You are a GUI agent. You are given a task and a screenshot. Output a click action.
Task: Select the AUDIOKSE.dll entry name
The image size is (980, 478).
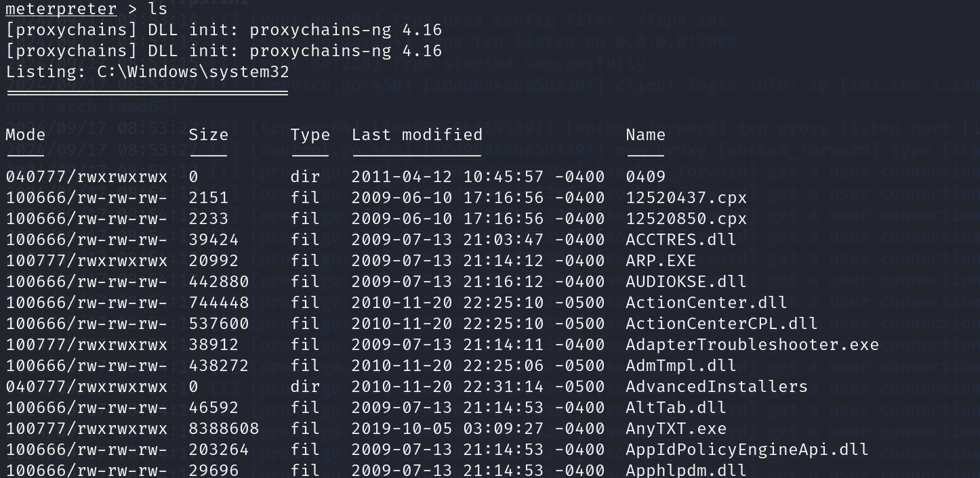tap(686, 282)
